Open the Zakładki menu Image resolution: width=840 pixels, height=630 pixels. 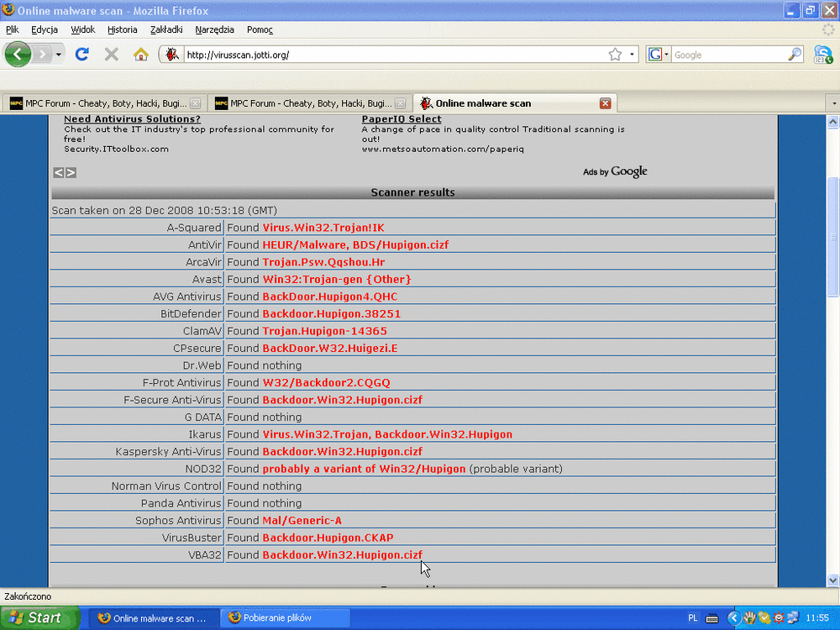coord(166,29)
